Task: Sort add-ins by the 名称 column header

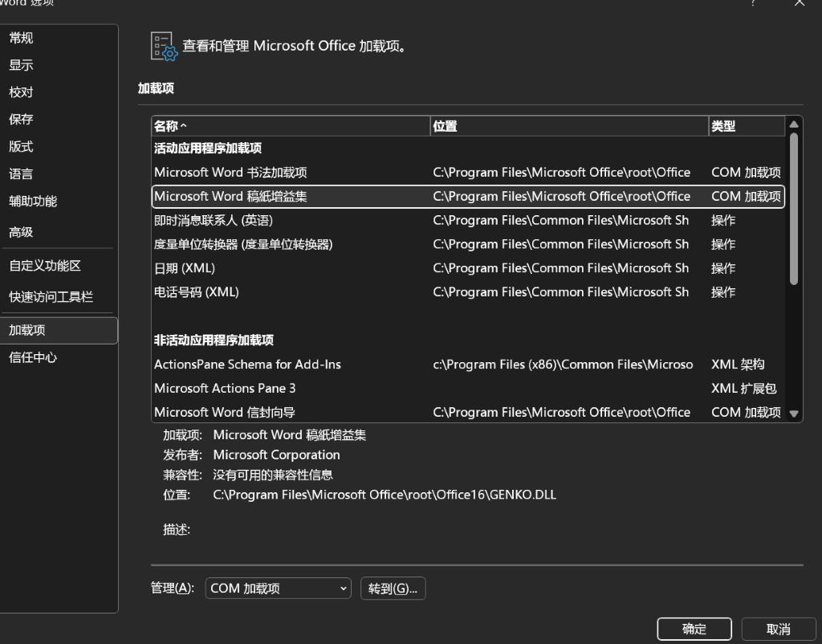Action: tap(291, 126)
